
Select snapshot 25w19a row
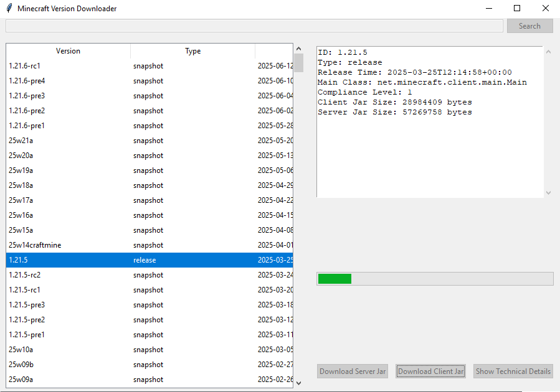click(149, 170)
